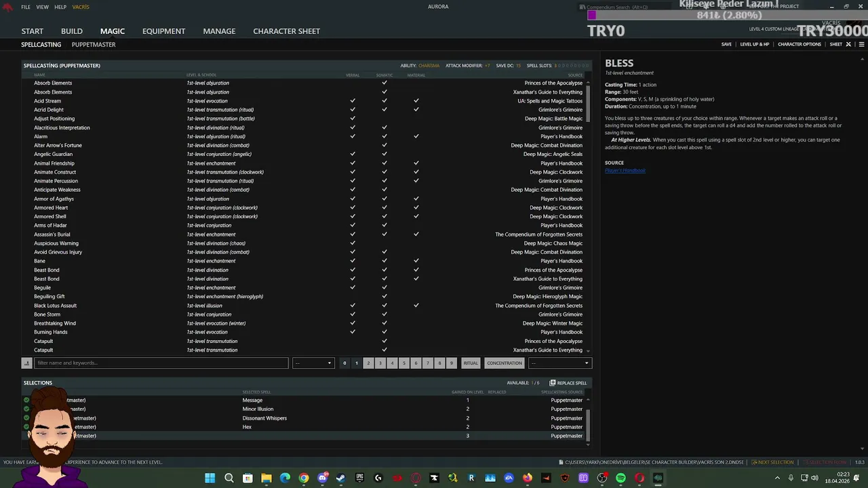Click the microphone tray icon
Screen dimensions: 868x488
(x=791, y=478)
